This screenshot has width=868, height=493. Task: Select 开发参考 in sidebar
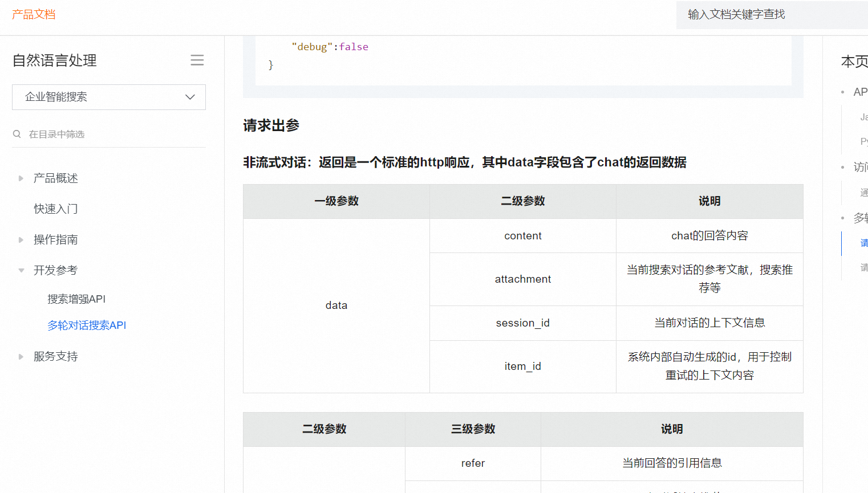pos(56,270)
